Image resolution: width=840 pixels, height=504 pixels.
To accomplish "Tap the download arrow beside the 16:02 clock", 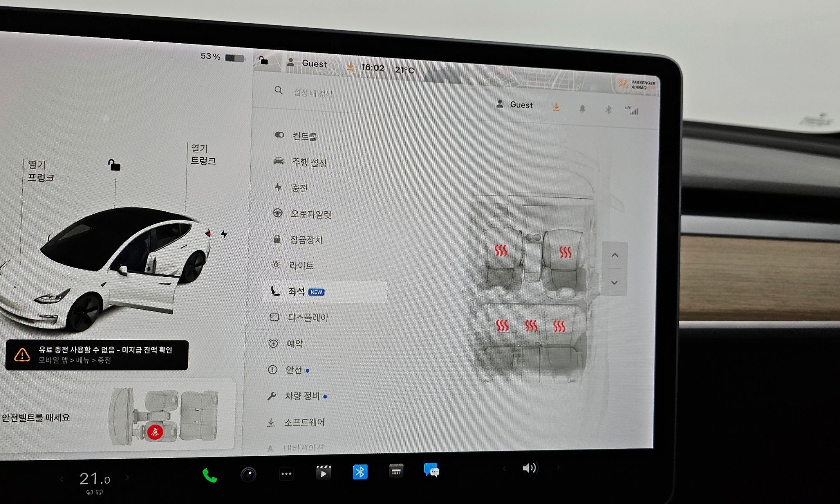I will pyautogui.click(x=350, y=66).
